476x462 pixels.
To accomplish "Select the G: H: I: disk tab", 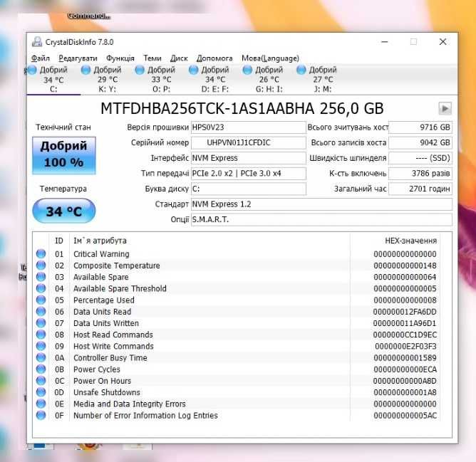I will (x=269, y=80).
